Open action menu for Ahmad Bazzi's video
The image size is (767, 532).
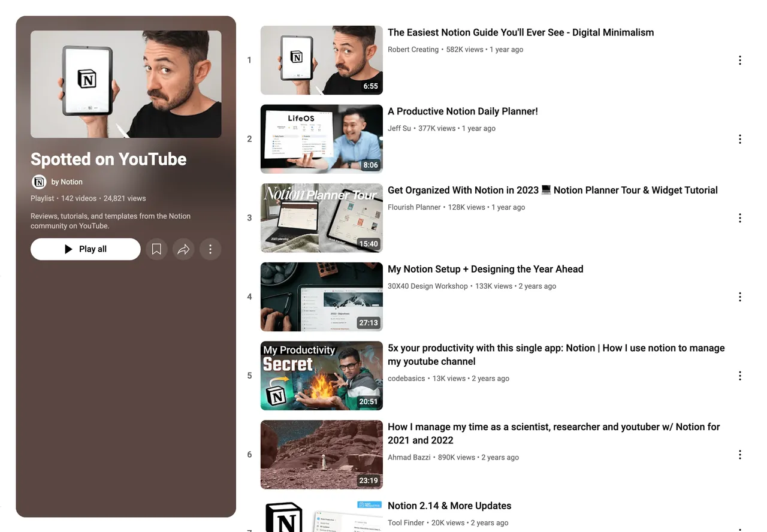tap(739, 455)
